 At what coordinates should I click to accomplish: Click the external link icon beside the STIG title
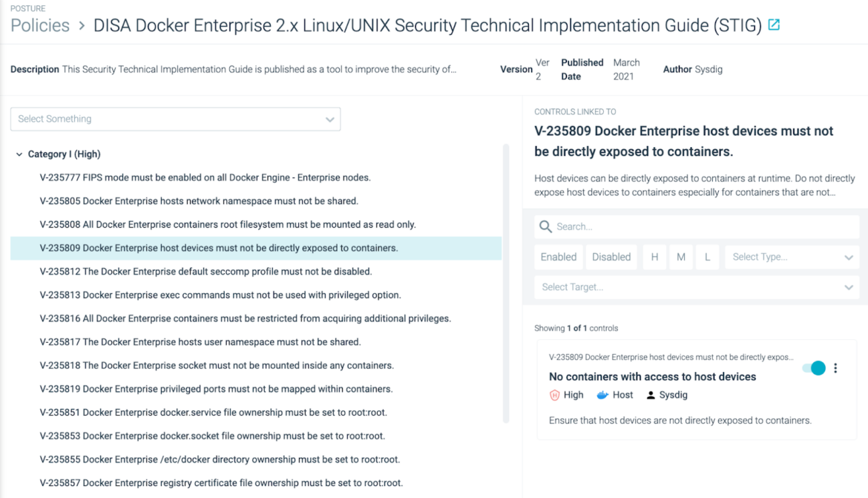pyautogui.click(x=774, y=24)
